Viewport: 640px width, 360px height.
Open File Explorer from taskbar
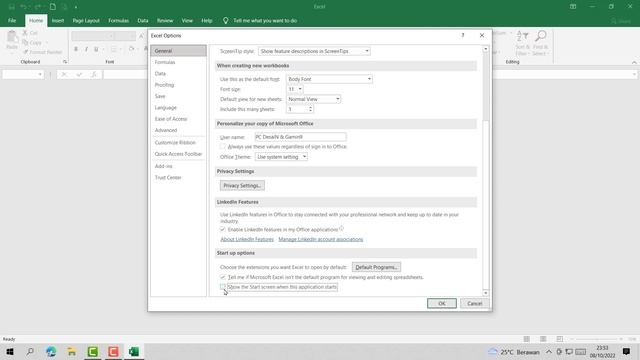[x=72, y=351]
